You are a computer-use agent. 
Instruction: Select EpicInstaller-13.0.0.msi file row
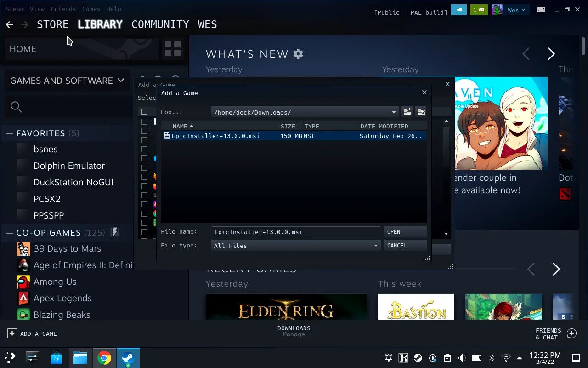coord(294,136)
